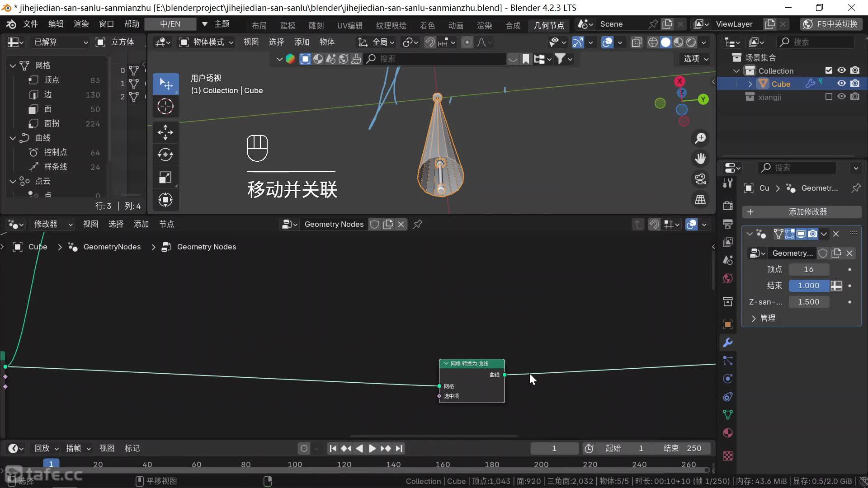
Task: Click the zoom magnifier in viewport gizmos
Action: (x=700, y=138)
